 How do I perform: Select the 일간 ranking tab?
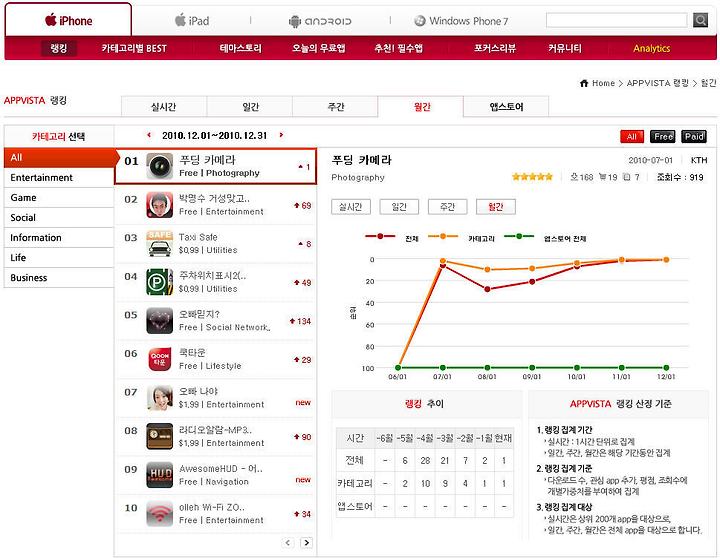250,107
